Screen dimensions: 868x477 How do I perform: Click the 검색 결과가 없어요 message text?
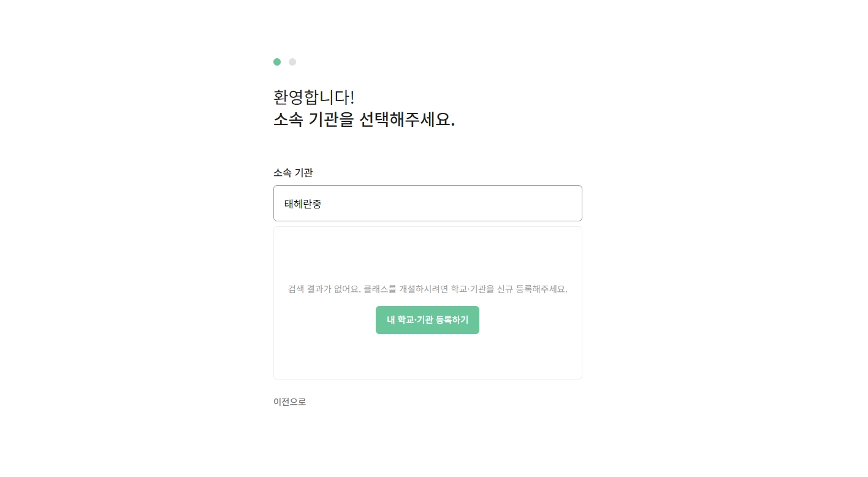(324, 289)
